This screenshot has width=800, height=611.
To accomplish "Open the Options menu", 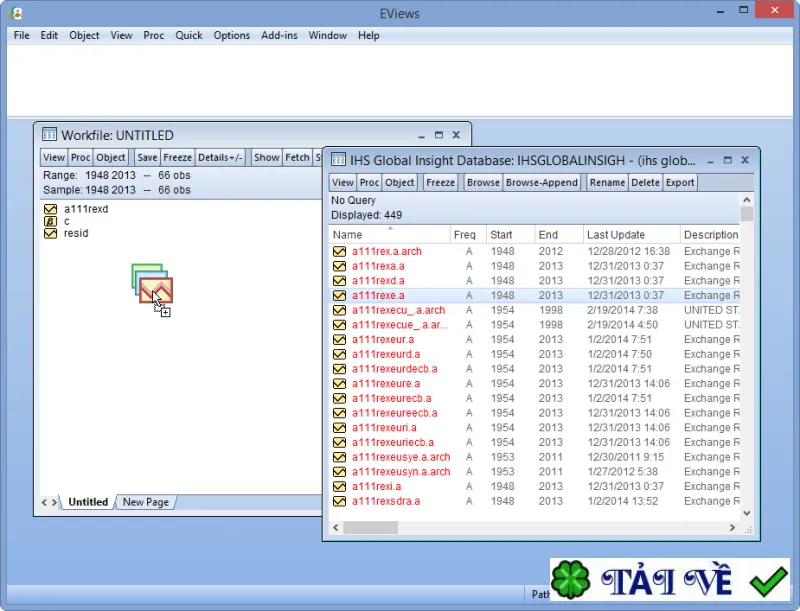I will (x=232, y=35).
